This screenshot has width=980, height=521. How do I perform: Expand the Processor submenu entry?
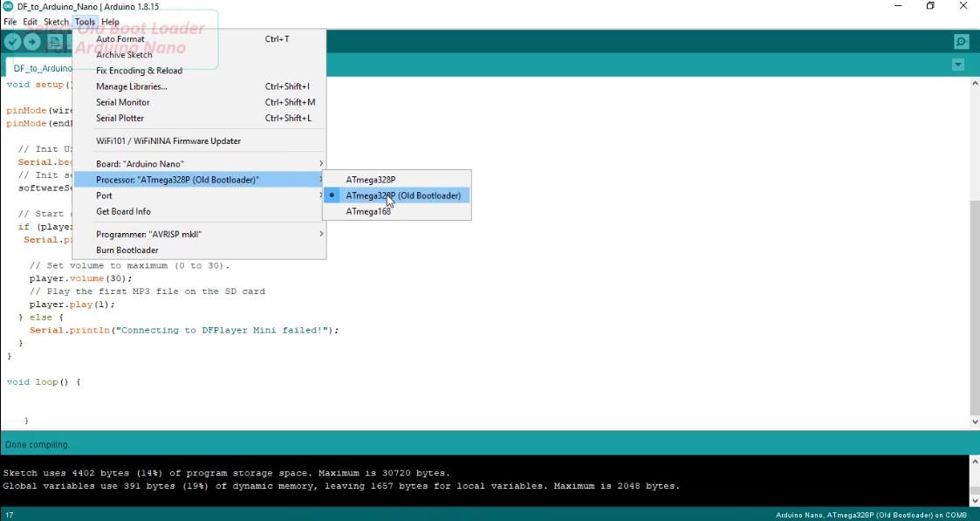tap(199, 180)
